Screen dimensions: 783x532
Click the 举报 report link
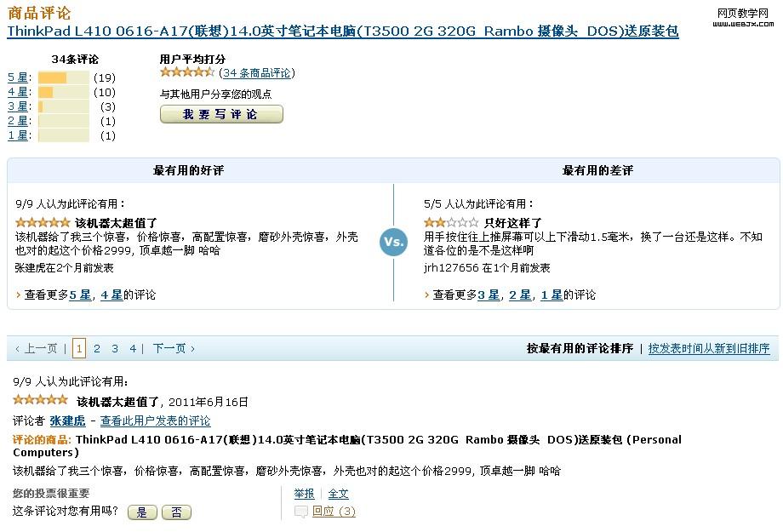(x=304, y=494)
